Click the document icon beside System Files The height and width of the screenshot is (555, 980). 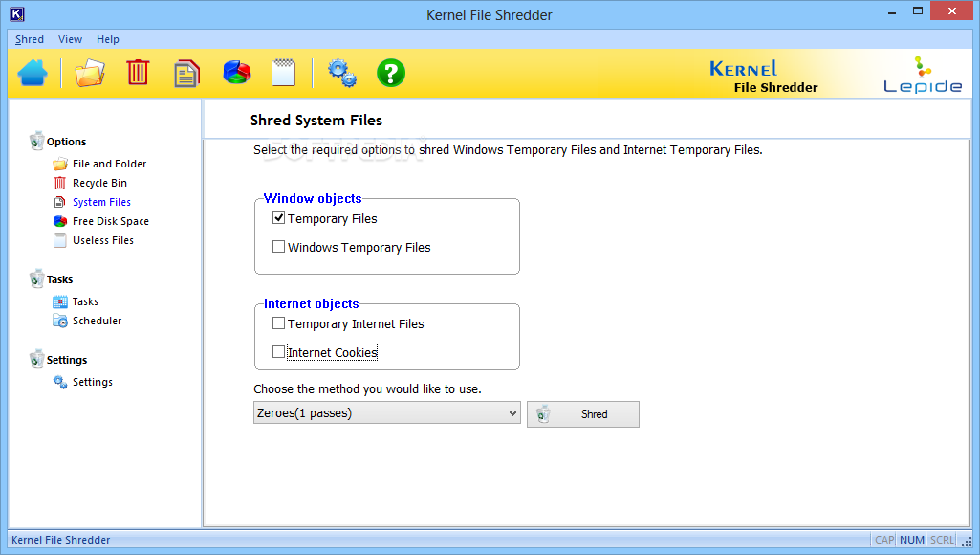point(60,202)
